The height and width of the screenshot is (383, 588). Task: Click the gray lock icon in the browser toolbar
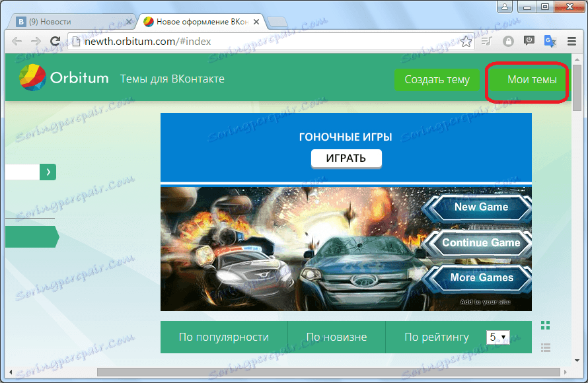508,41
